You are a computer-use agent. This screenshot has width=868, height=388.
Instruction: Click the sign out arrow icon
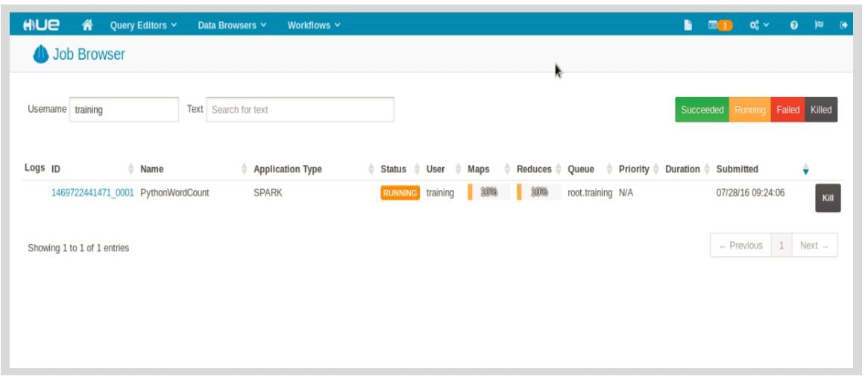tap(844, 25)
